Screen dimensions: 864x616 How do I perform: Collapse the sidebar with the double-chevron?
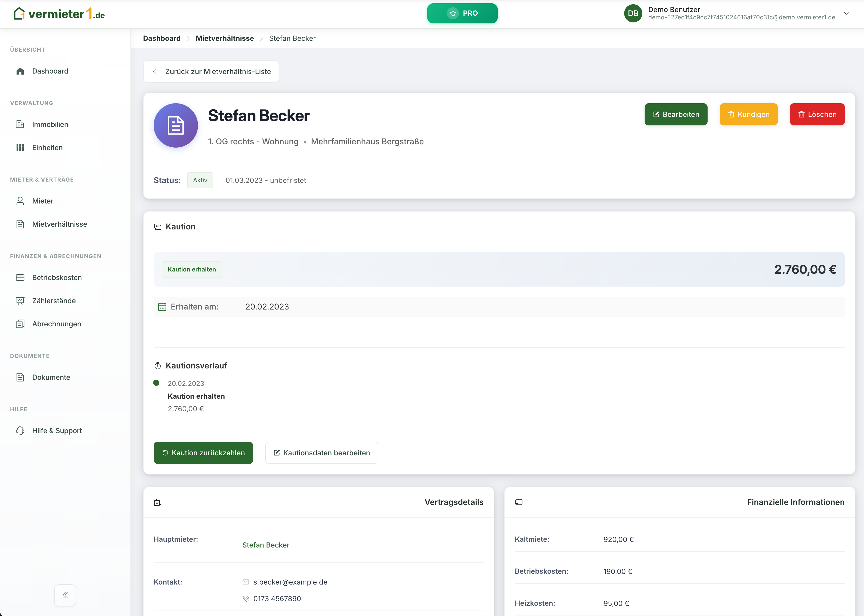click(x=65, y=595)
